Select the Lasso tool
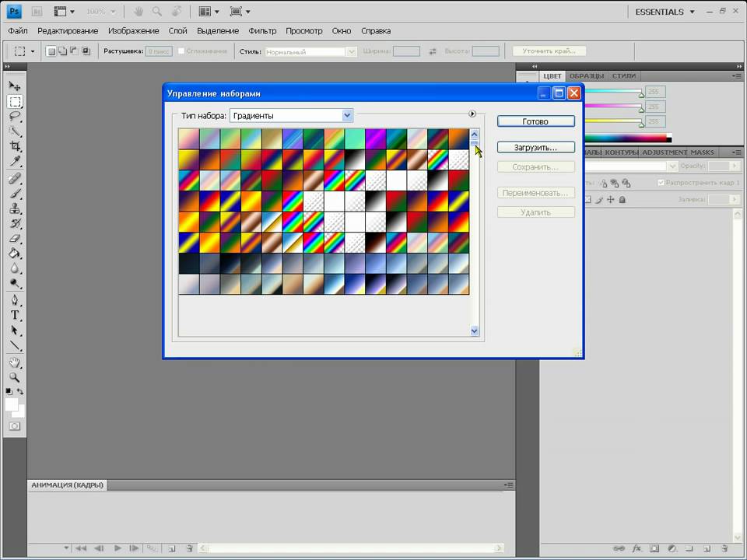This screenshot has height=560, width=747. [x=15, y=117]
